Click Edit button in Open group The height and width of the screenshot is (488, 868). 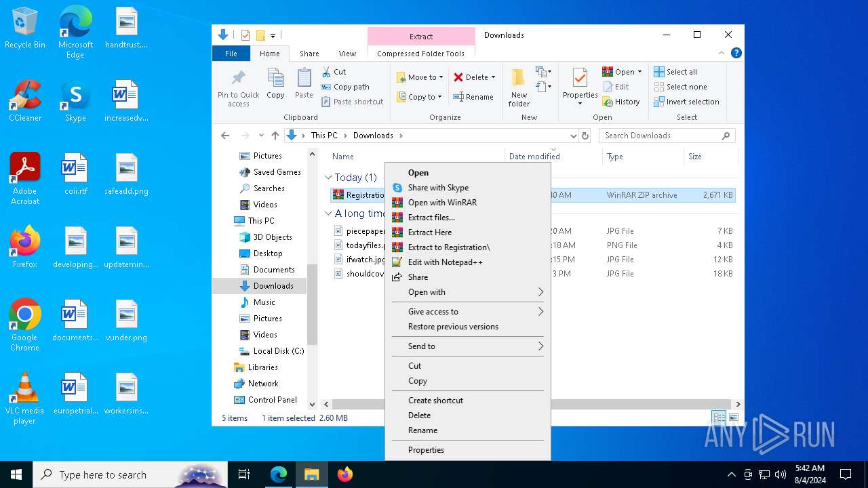[616, 87]
